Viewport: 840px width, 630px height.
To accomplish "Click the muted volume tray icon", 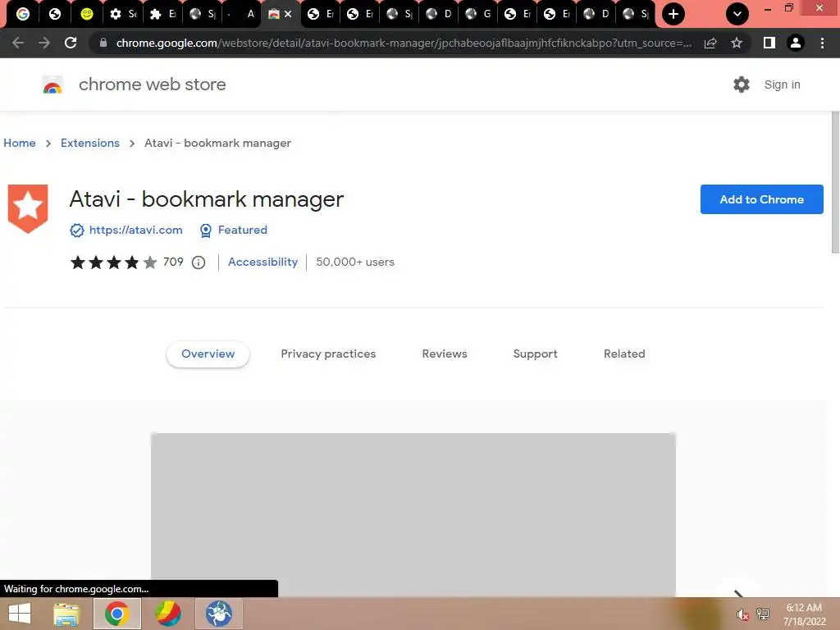I will (x=742, y=614).
